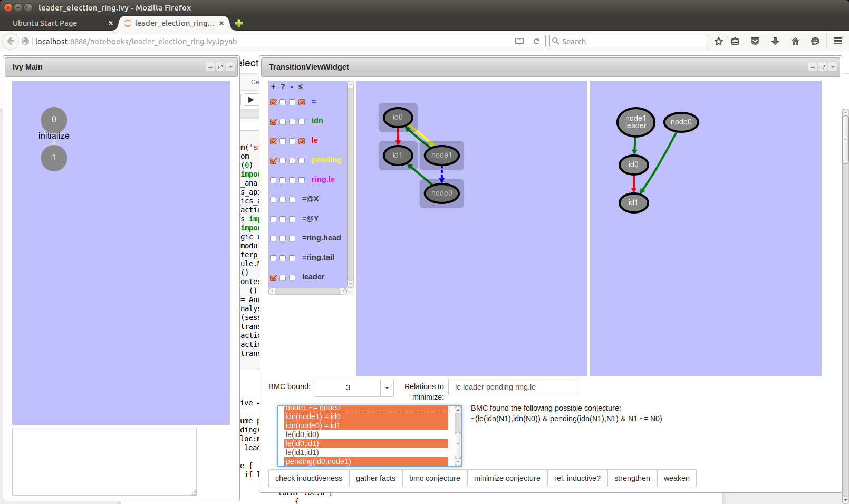Click the Relations to minimize input field

point(513,387)
